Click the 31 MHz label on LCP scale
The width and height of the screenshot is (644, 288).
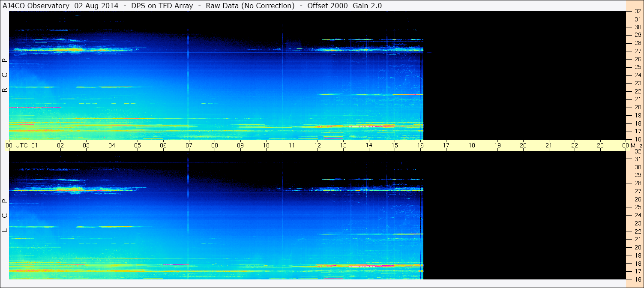pos(638,159)
